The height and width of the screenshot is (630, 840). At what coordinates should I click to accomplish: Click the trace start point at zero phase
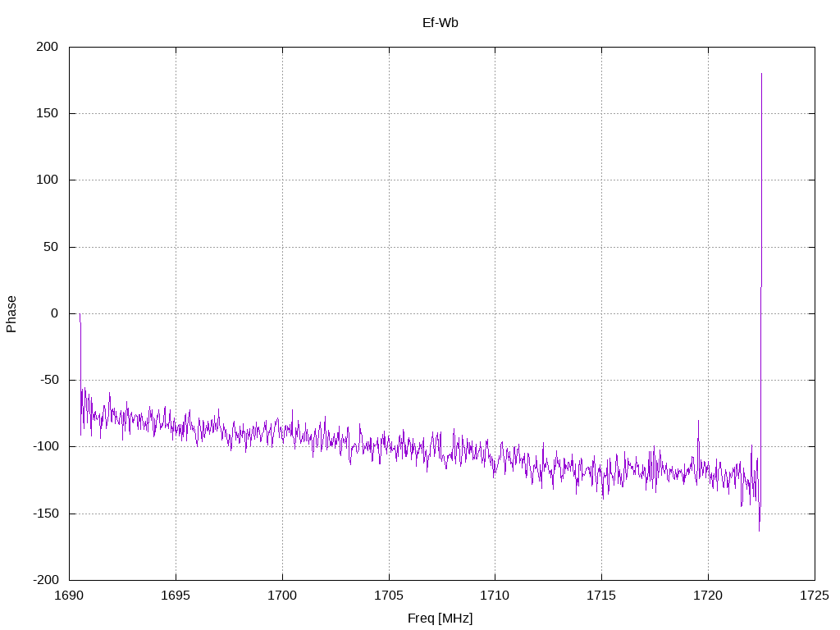[x=80, y=314]
